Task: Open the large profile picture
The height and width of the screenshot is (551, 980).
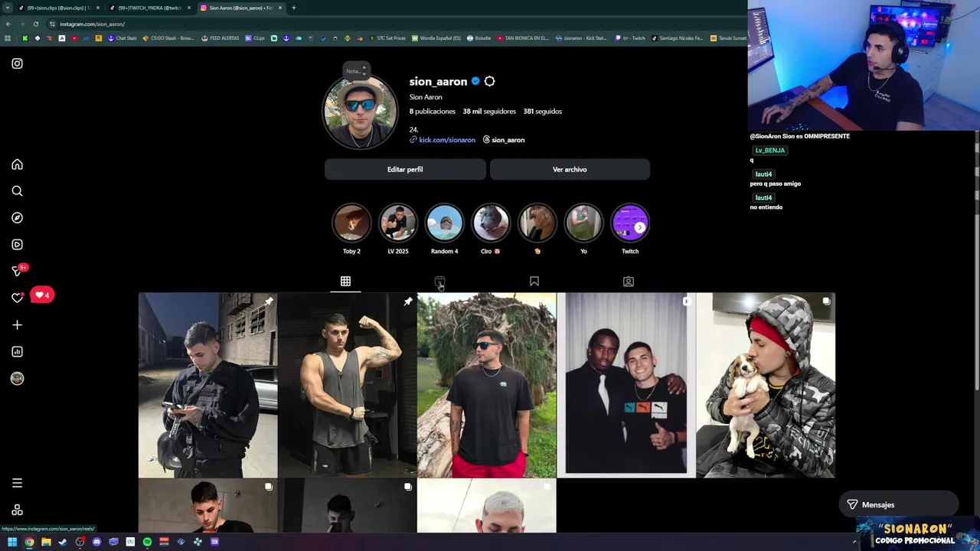Action: coord(361,112)
